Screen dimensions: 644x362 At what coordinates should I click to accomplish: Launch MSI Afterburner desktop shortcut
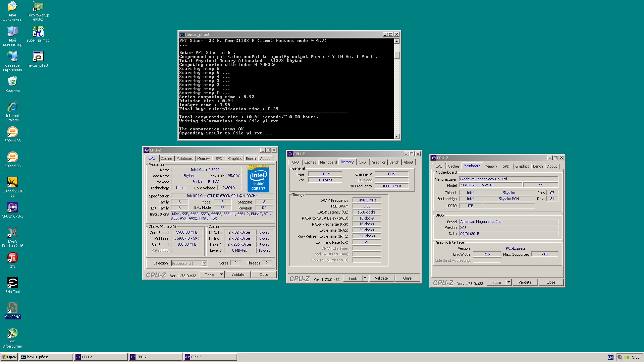(x=12, y=338)
